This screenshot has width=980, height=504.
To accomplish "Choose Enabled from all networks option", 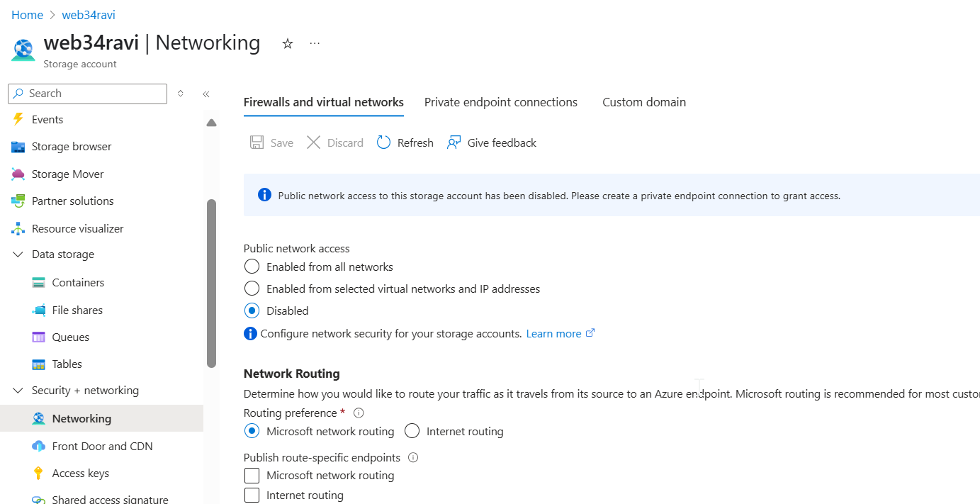I will (252, 267).
